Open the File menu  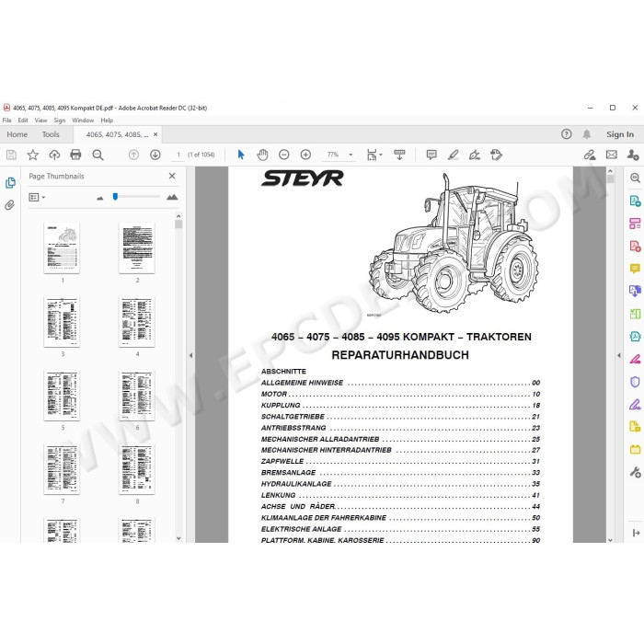[7, 121]
